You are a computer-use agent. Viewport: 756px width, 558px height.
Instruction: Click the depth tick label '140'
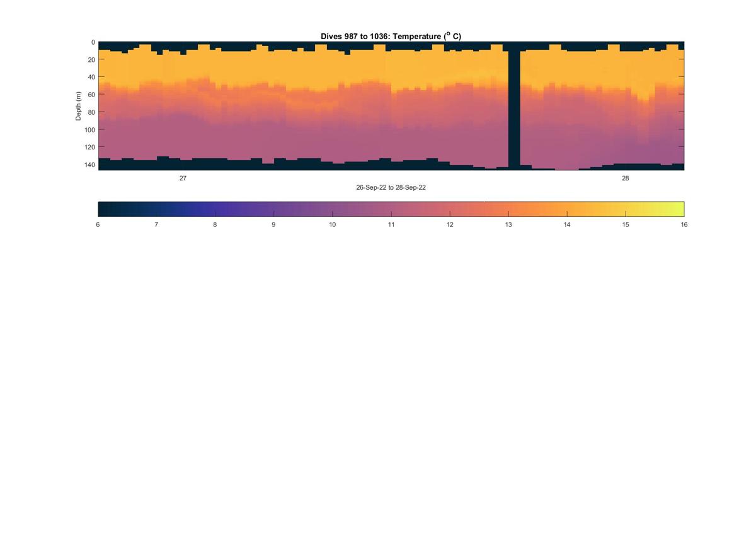point(89,165)
